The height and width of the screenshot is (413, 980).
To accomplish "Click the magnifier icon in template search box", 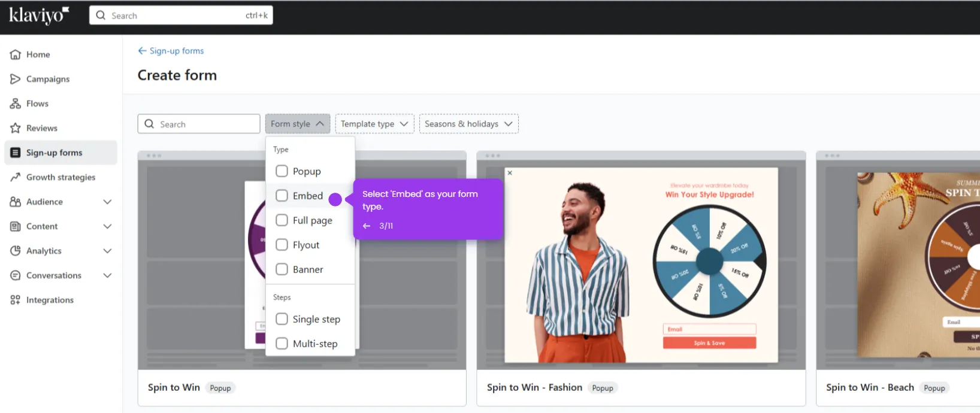I will click(x=149, y=124).
